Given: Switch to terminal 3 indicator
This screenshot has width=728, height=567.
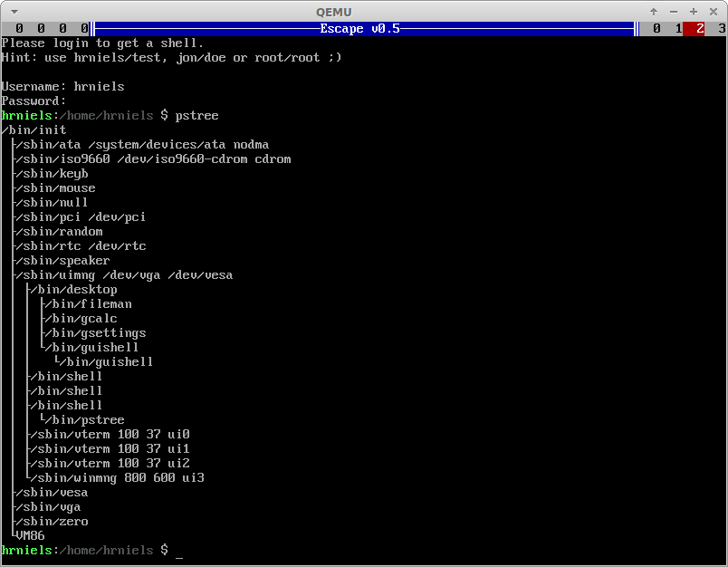Looking at the screenshot, I should tap(722, 29).
